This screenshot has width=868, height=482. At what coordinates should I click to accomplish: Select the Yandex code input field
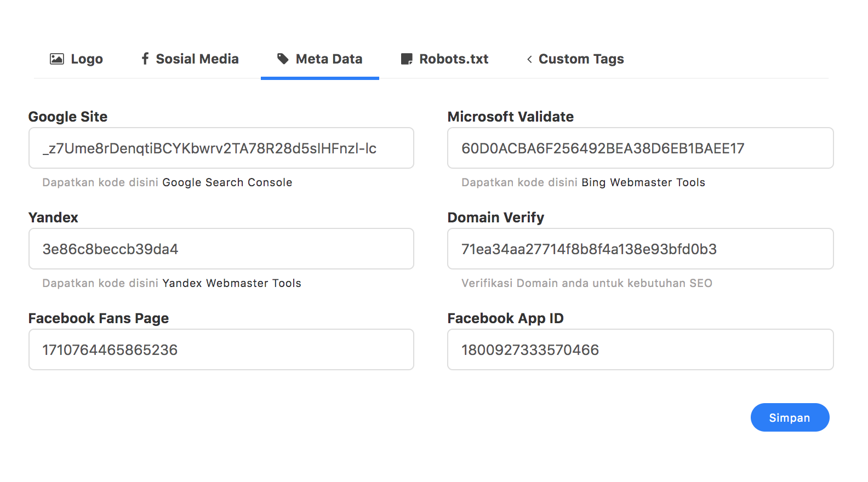click(221, 249)
